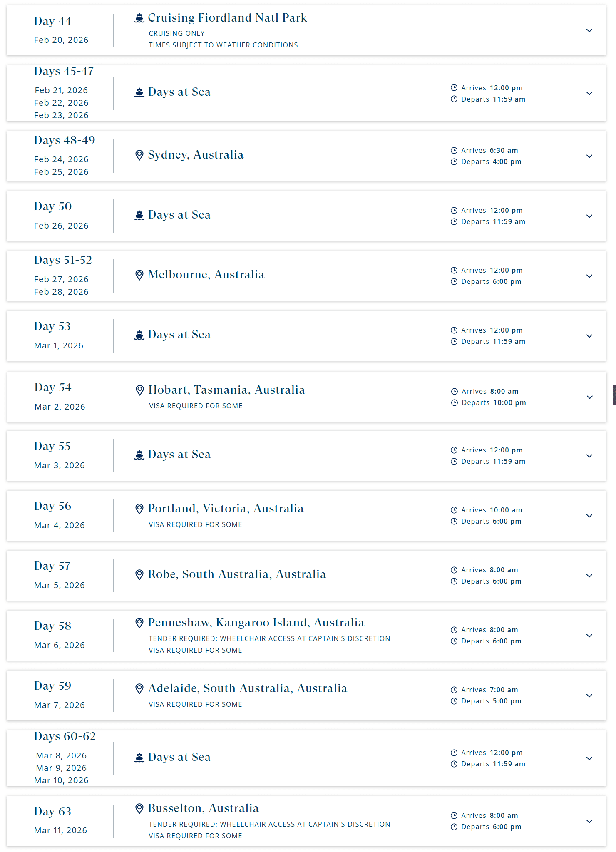616x852 pixels.
Task: Click the clock icon beside Departs 10:00 pm
Action: (455, 403)
